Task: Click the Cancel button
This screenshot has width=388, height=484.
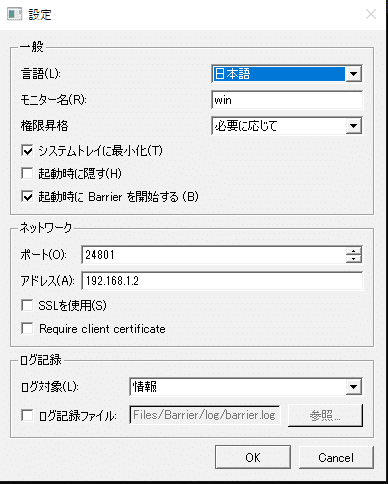Action: coord(336,457)
